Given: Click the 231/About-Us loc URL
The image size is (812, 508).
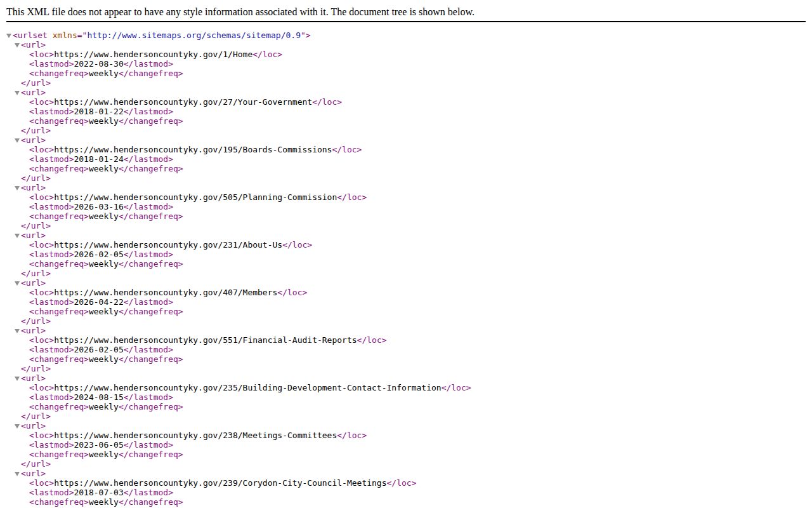Looking at the screenshot, I should pyautogui.click(x=168, y=245).
